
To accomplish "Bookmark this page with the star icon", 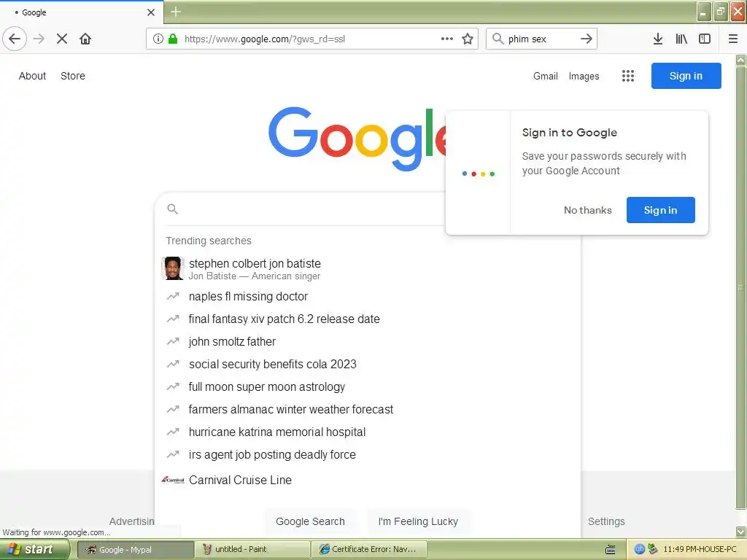I will (468, 39).
